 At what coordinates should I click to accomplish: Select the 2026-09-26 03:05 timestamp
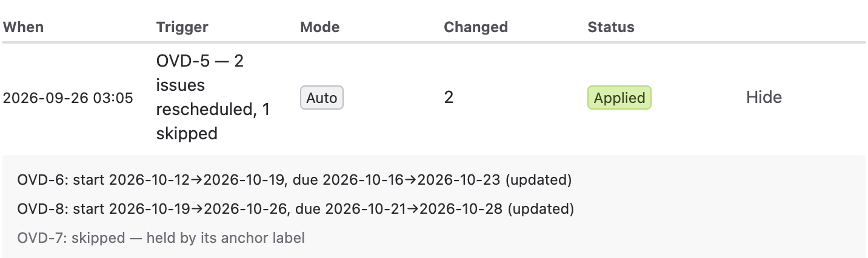tap(68, 98)
